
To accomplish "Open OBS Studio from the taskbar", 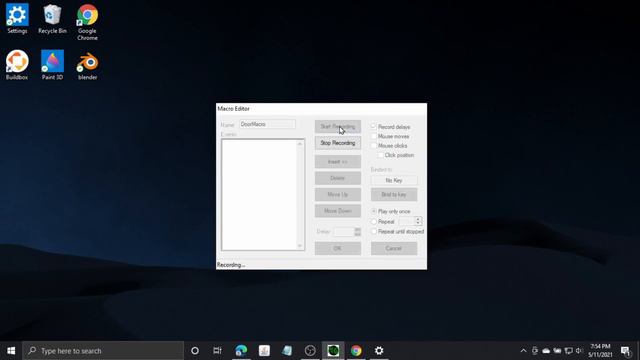I will point(310,351).
